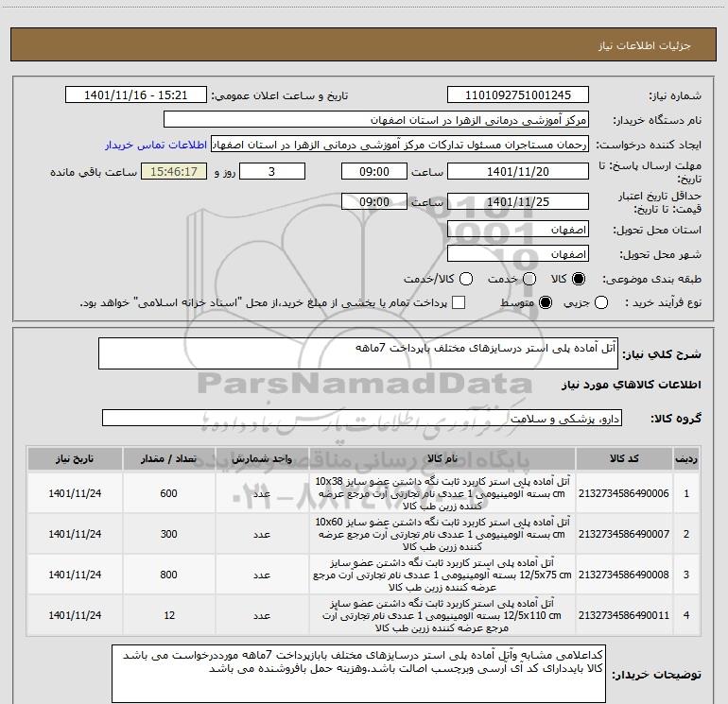Click the delivery city field اصفهان
Viewport: 728px width, 704px height.
[x=518, y=254]
